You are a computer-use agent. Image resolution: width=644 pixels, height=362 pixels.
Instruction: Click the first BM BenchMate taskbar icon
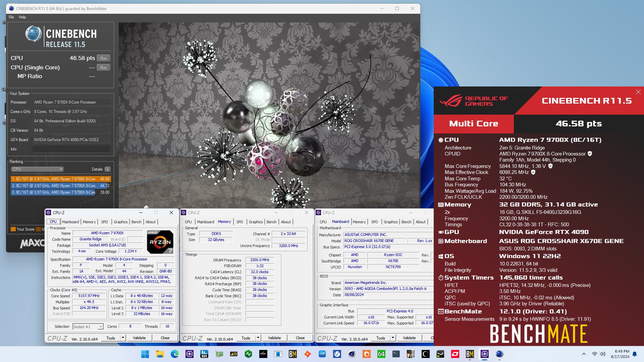pos(292,354)
